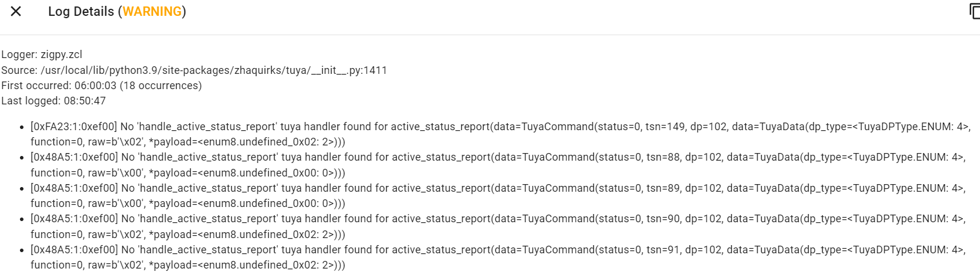Click the [0xFA23:1:0xef00] device address
The height and width of the screenshot is (275, 980).
74,127
